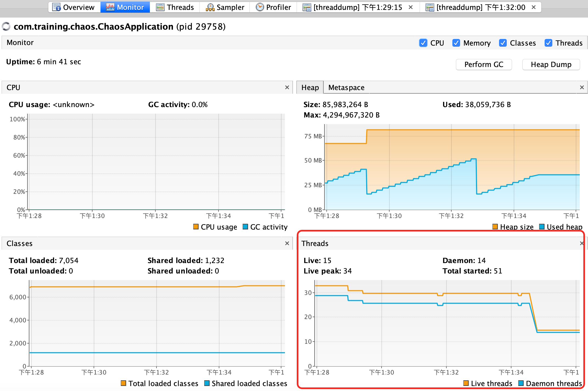Click the application name com.training.chaos.ChaosApplication
Image resolution: width=588 pixels, height=391 pixels.
click(x=94, y=27)
